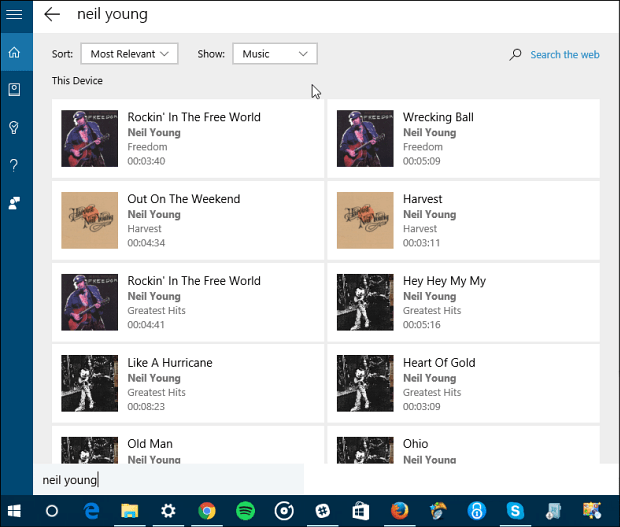Image resolution: width=620 pixels, height=527 pixels.
Task: Open Groove Music taskbar icon
Action: pyautogui.click(x=284, y=511)
